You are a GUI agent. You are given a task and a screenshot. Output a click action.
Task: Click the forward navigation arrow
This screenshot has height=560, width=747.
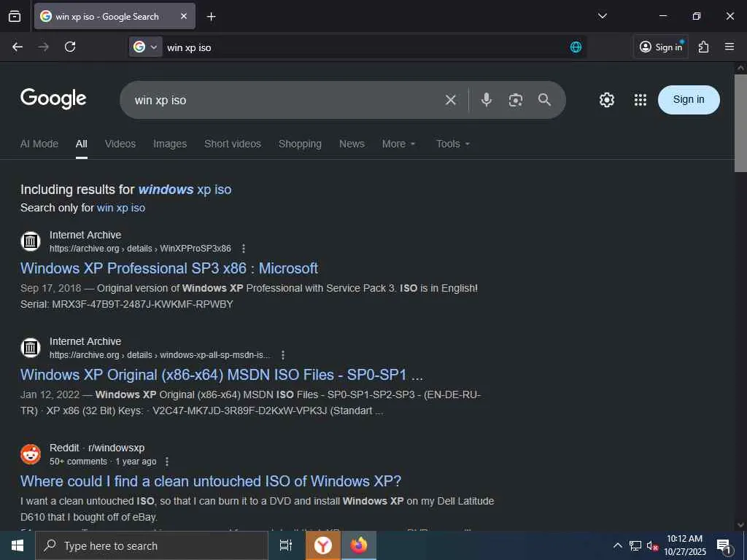point(43,47)
